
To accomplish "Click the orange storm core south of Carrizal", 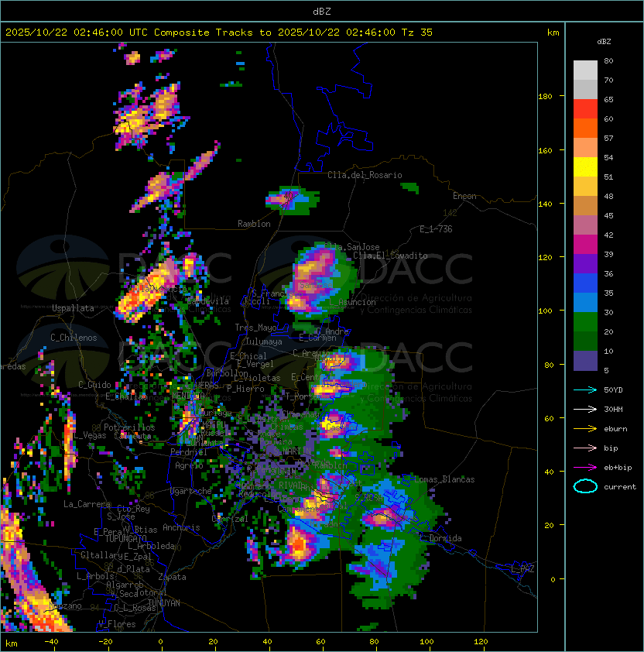I will pos(299,544).
